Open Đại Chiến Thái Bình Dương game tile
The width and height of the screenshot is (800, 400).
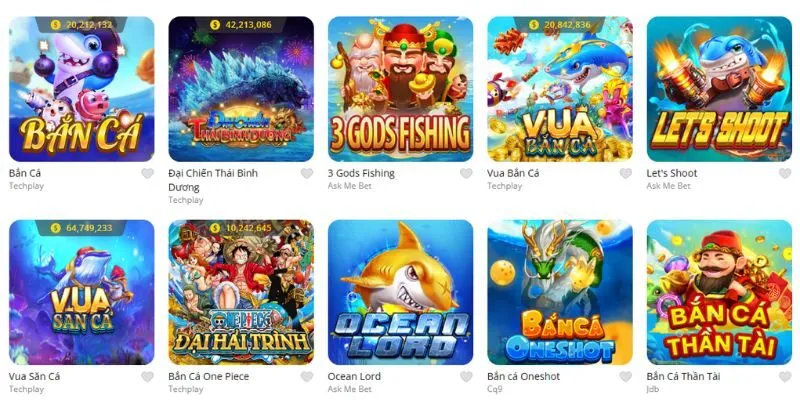point(241,89)
